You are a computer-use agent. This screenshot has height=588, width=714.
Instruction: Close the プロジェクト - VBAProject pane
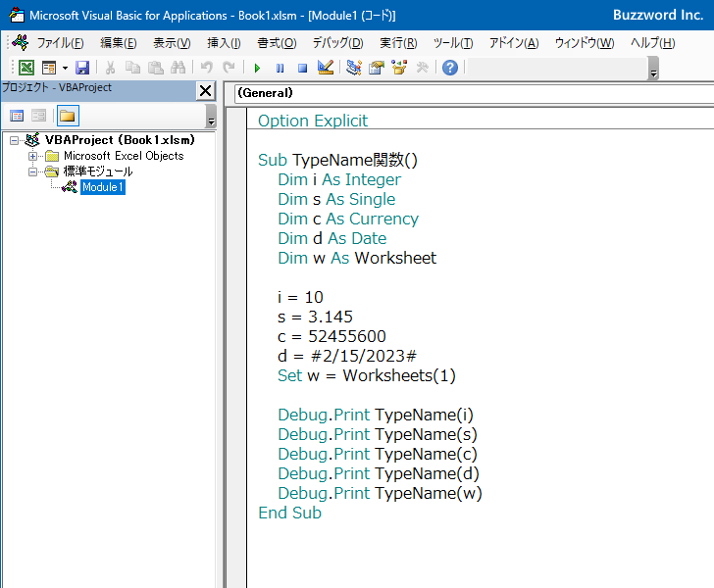tap(205, 90)
